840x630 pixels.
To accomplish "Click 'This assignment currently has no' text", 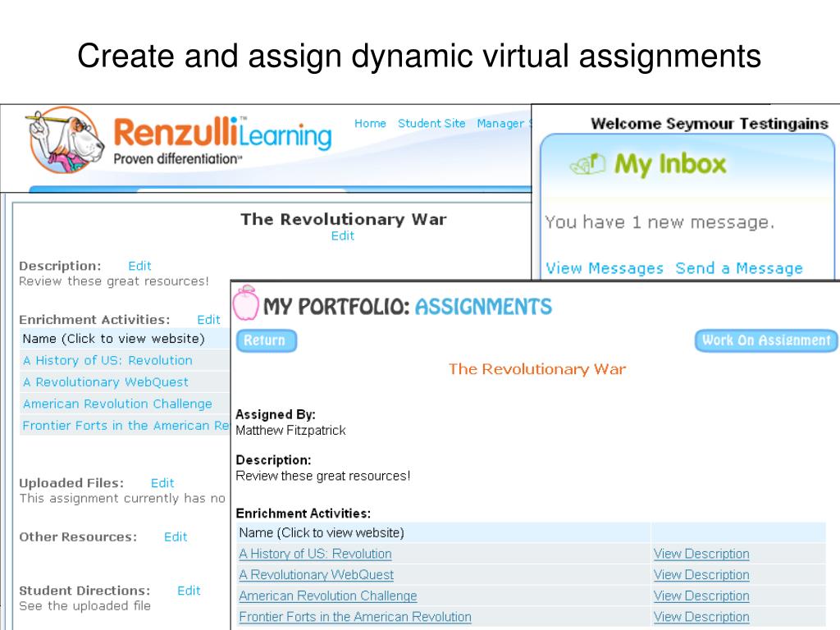I will [x=122, y=499].
